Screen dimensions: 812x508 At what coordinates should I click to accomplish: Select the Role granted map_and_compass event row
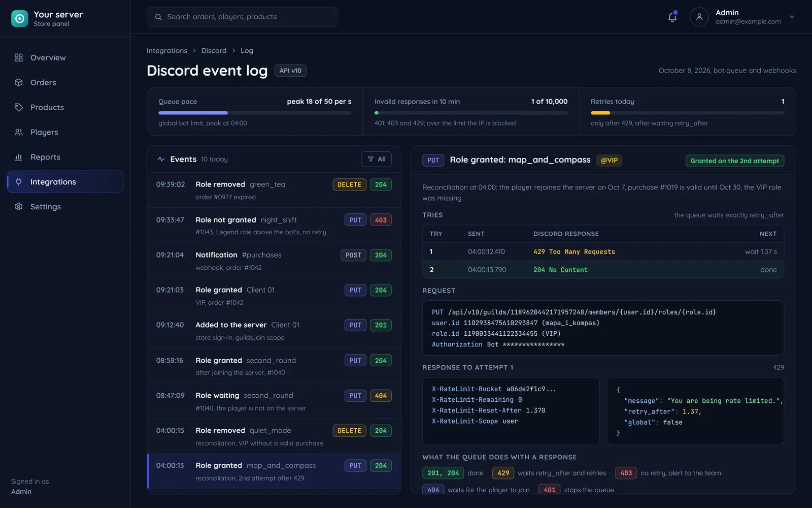[274, 471]
